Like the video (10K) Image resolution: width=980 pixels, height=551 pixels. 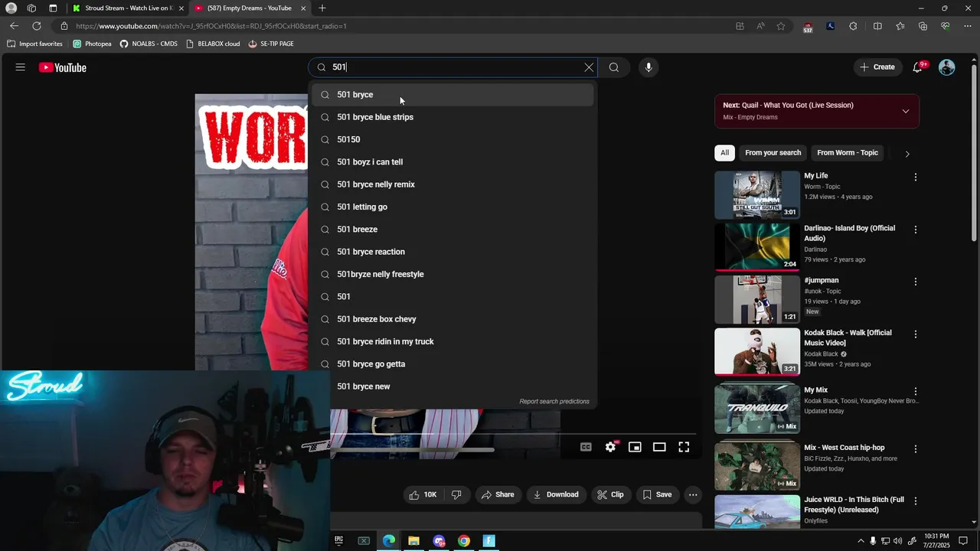point(423,495)
